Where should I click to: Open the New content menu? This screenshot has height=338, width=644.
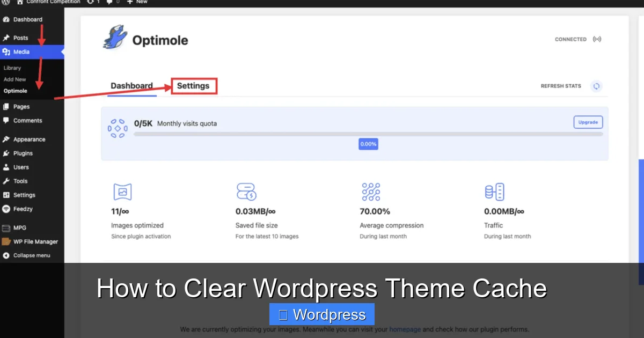[137, 2]
